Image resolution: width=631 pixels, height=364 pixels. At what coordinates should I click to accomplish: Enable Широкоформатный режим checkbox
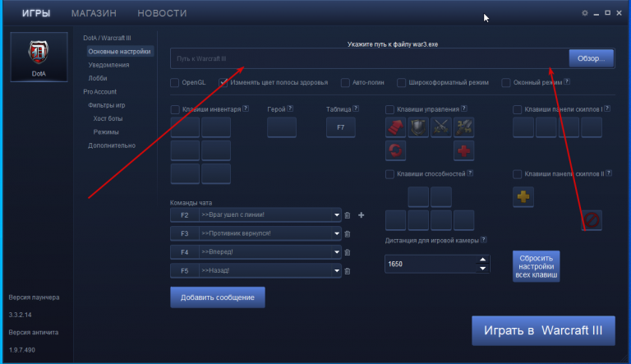[401, 82]
